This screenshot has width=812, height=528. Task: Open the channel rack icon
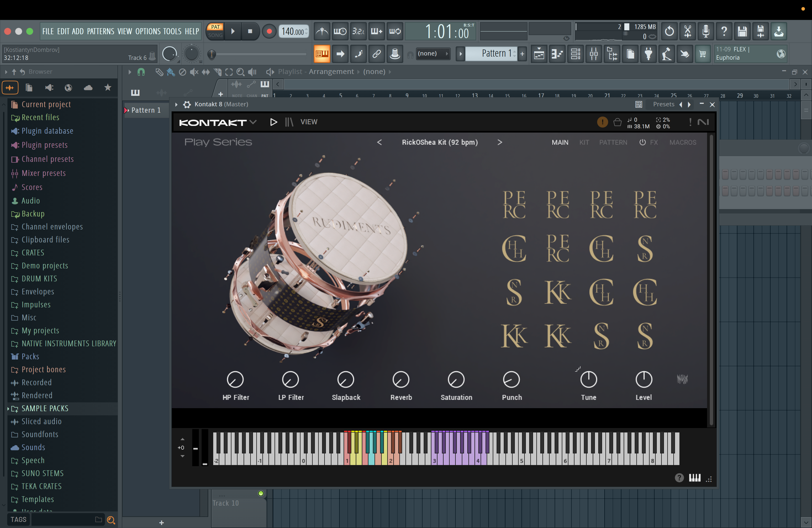pyautogui.click(x=576, y=54)
